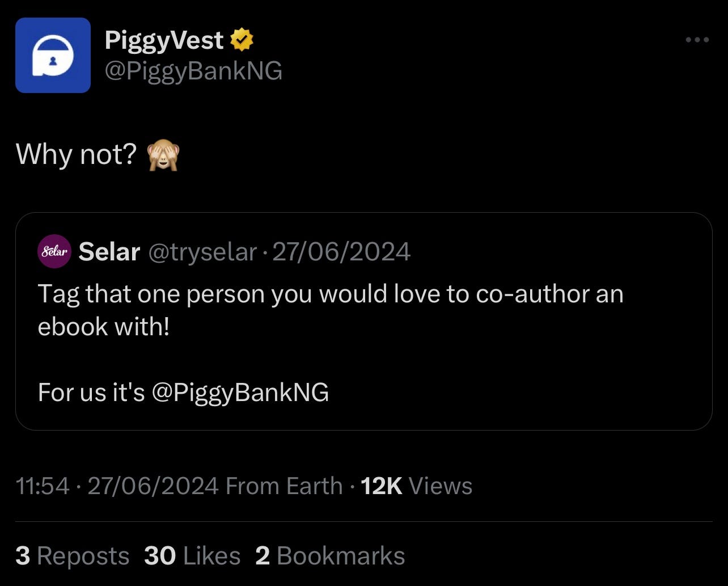
Task: Click the see-no-evil monkey emoji
Action: (x=164, y=155)
